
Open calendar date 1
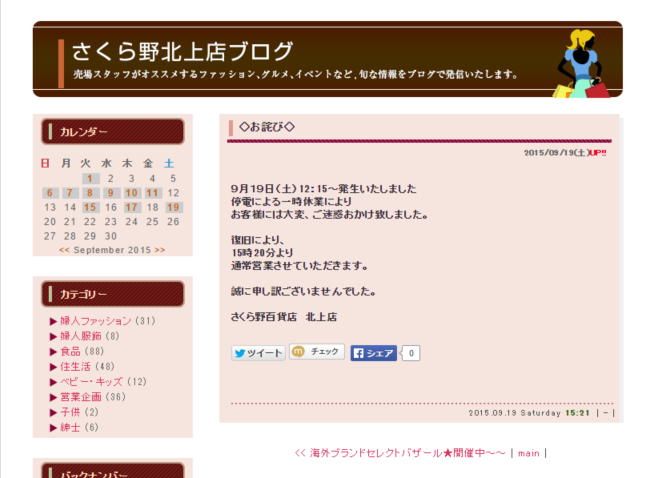click(x=91, y=178)
